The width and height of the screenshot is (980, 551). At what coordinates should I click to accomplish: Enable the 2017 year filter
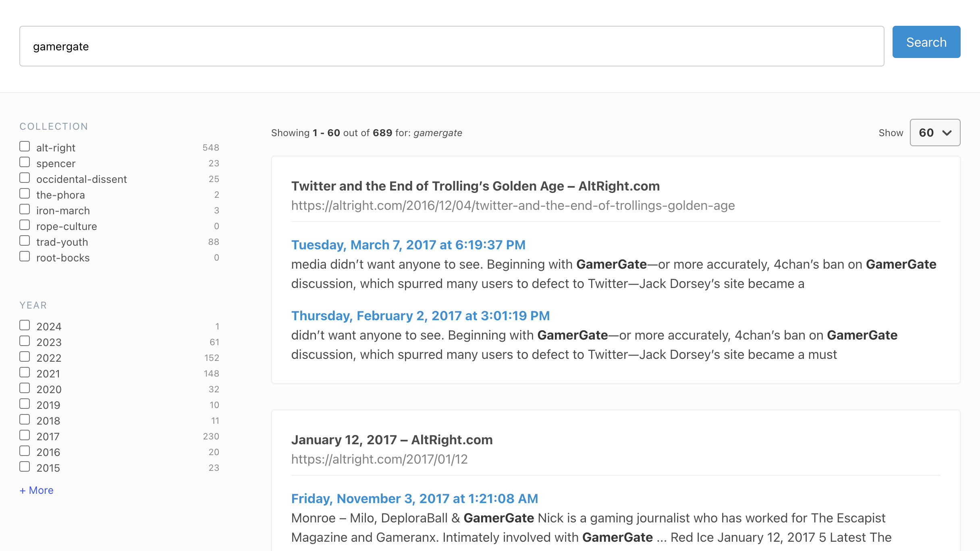tap(25, 435)
